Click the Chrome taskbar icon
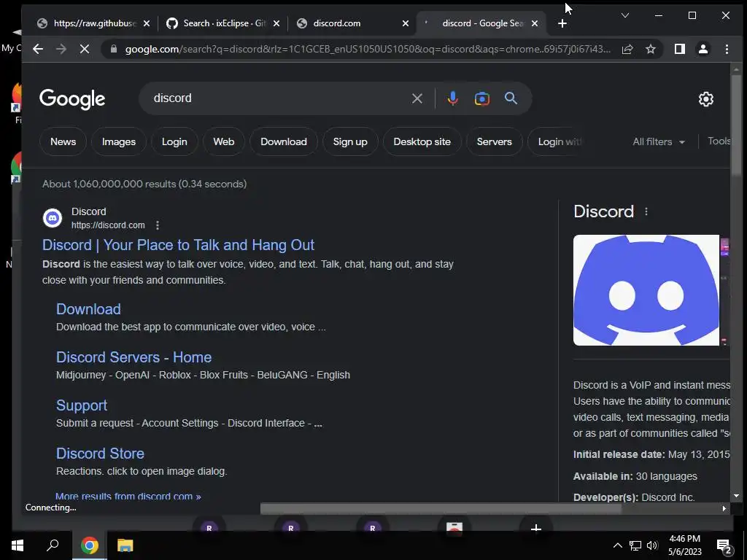 click(90, 545)
